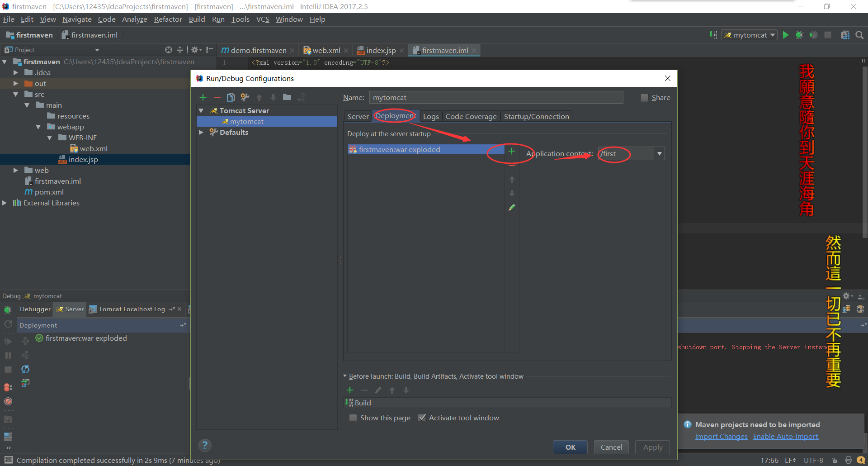868x466 pixels.
Task: Open edit defaults wrench icon
Action: pos(245,97)
